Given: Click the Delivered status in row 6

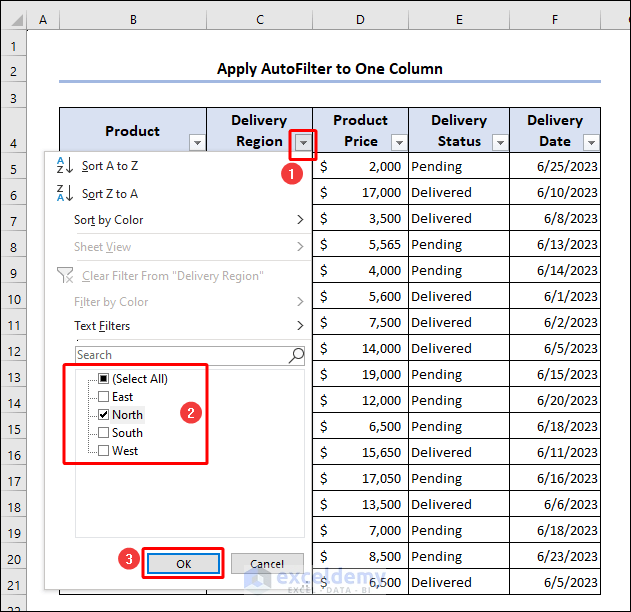Looking at the screenshot, I should [x=459, y=192].
